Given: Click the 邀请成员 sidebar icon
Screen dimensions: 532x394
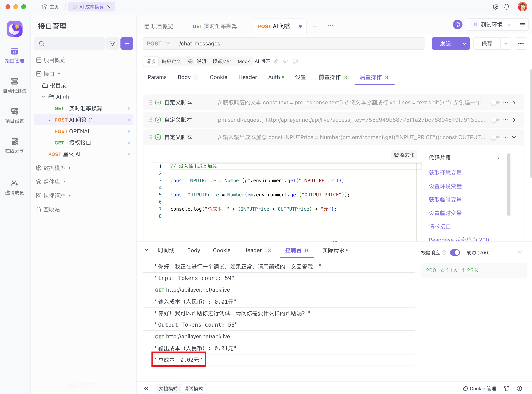Looking at the screenshot, I should pos(15,187).
